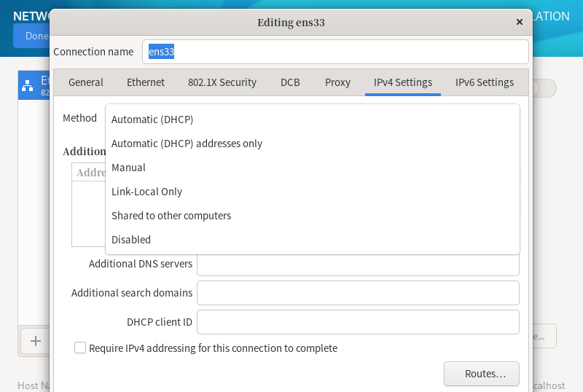Click the Connection name field
The image size is (583, 392).
click(x=335, y=52)
